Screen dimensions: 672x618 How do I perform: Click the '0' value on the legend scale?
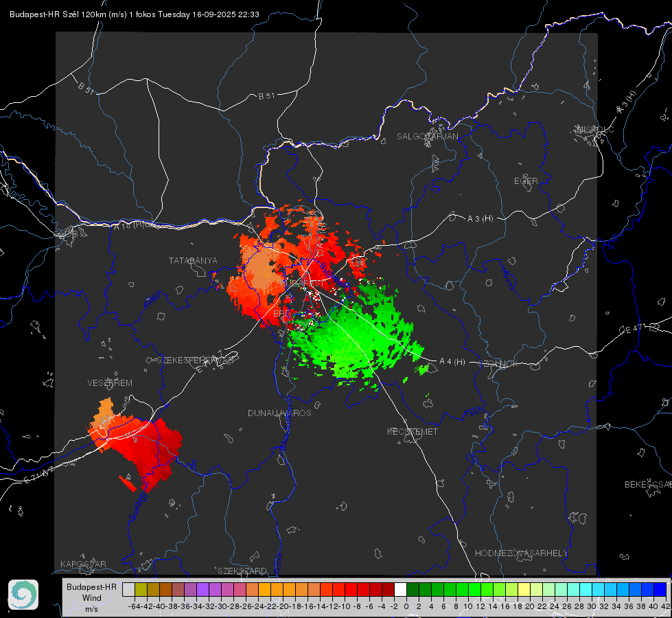point(406,606)
